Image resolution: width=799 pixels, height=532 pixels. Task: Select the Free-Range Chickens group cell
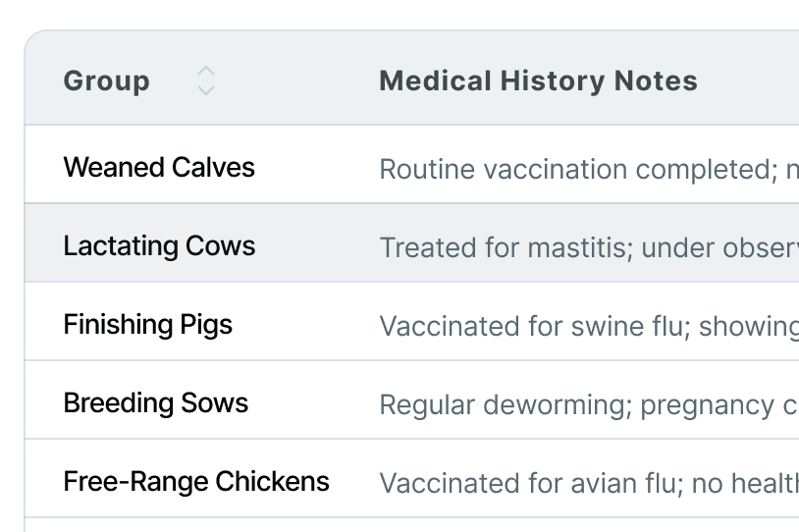coord(196,482)
